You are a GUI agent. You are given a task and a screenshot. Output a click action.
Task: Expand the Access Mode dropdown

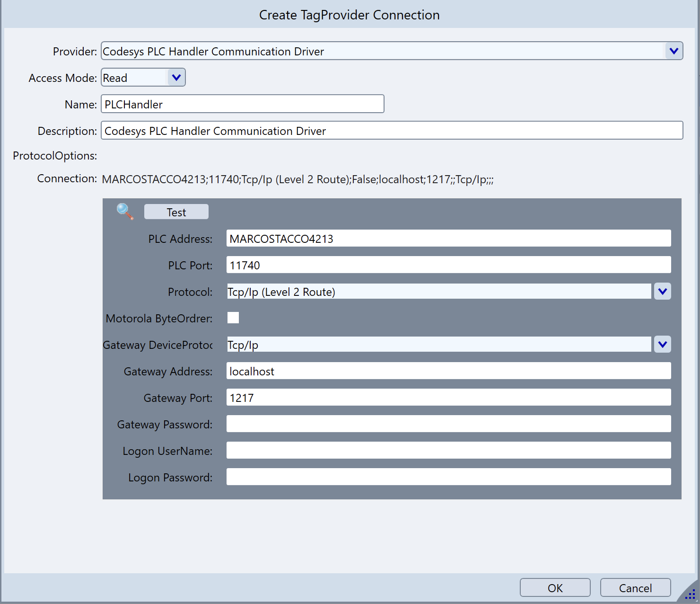point(176,77)
